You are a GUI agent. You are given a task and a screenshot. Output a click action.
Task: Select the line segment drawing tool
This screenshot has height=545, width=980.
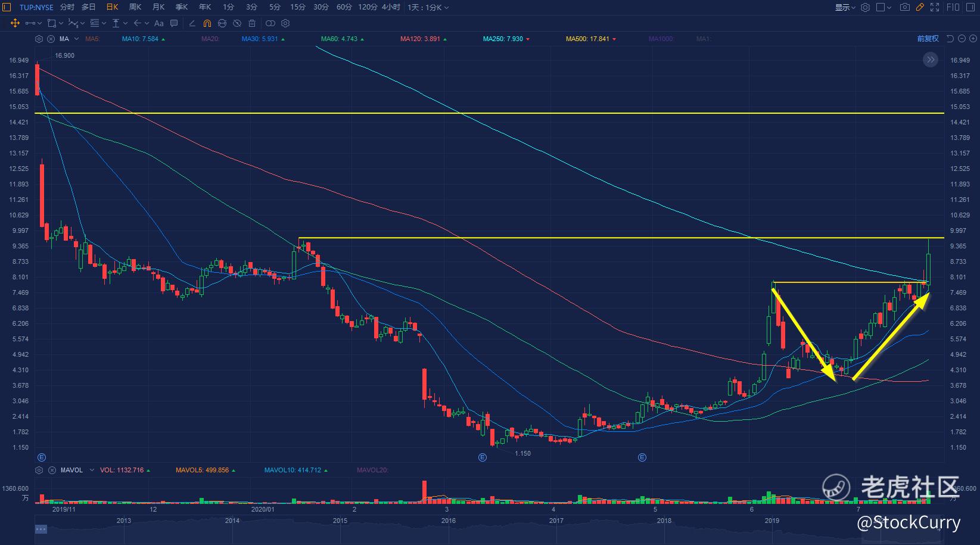[x=30, y=23]
